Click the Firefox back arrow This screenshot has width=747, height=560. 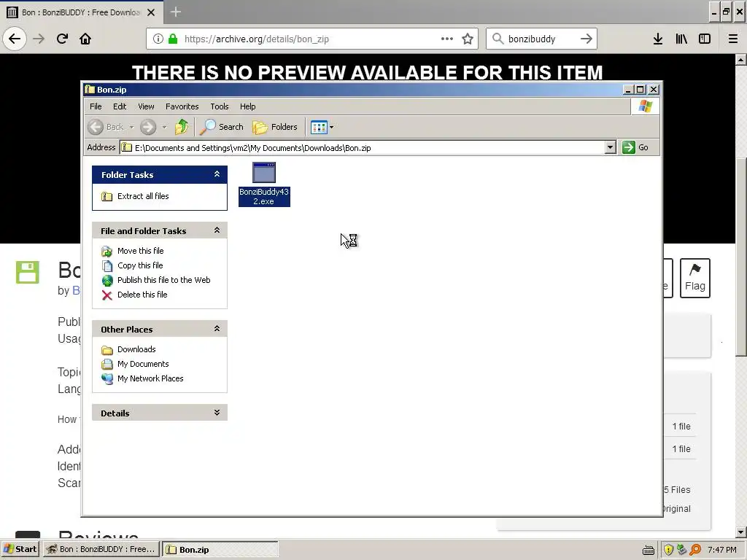(15, 39)
